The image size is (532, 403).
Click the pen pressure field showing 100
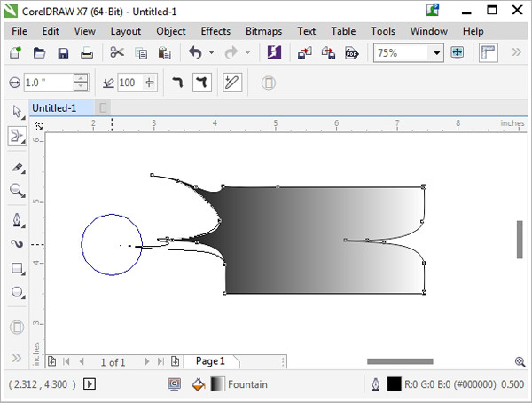pos(130,83)
